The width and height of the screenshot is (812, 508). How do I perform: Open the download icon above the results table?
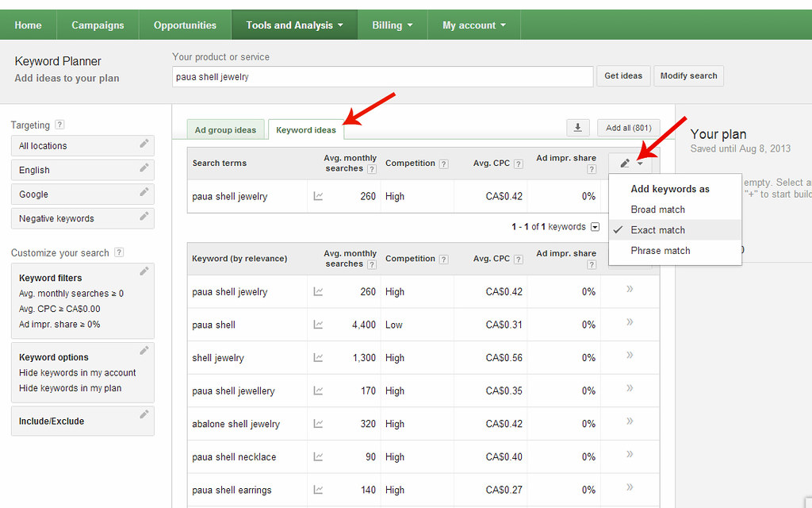(x=578, y=128)
